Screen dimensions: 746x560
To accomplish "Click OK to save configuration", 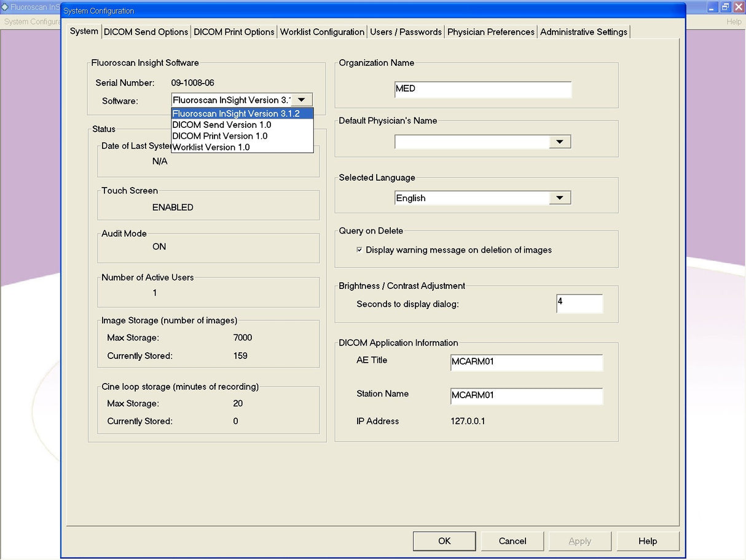I will 444,541.
